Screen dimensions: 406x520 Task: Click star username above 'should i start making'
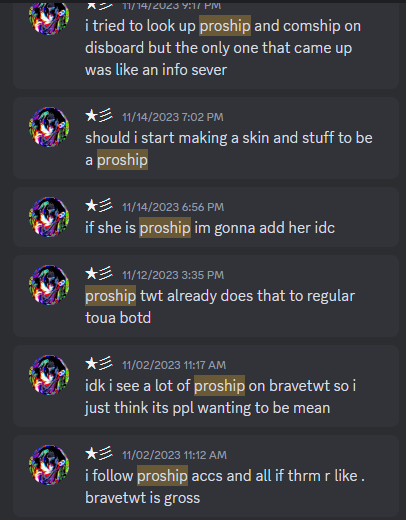pos(99,116)
